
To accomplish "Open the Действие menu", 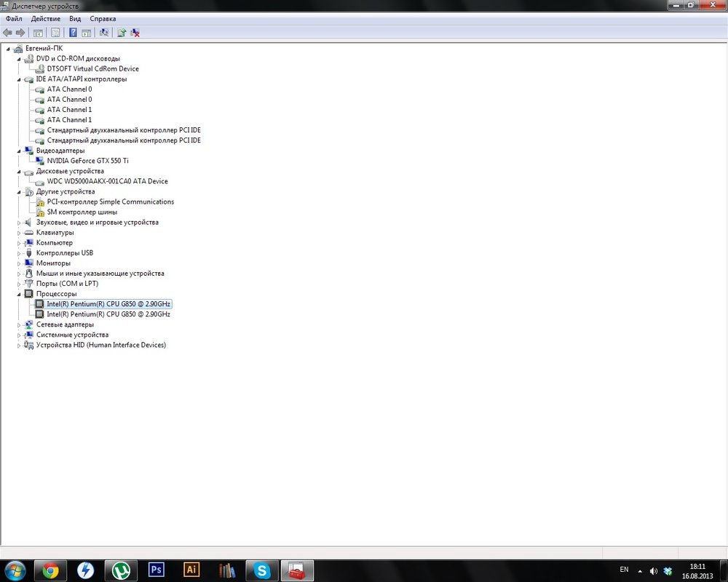I will pos(46,18).
